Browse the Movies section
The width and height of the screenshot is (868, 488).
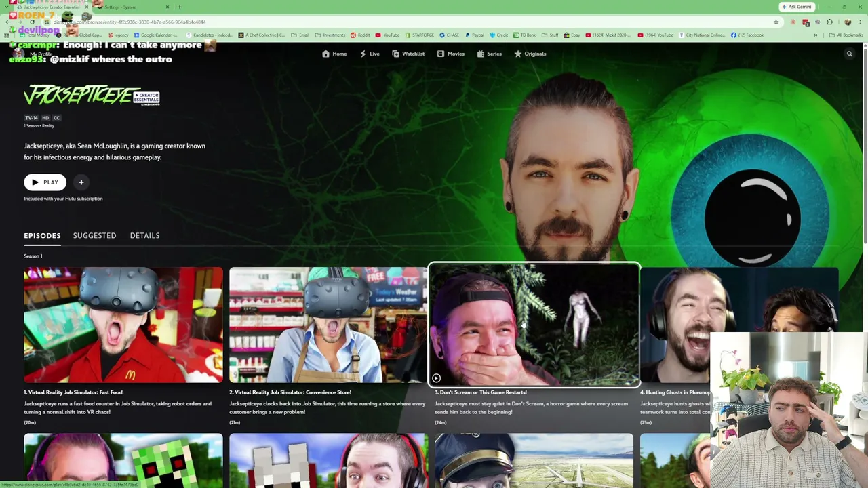pyautogui.click(x=451, y=54)
